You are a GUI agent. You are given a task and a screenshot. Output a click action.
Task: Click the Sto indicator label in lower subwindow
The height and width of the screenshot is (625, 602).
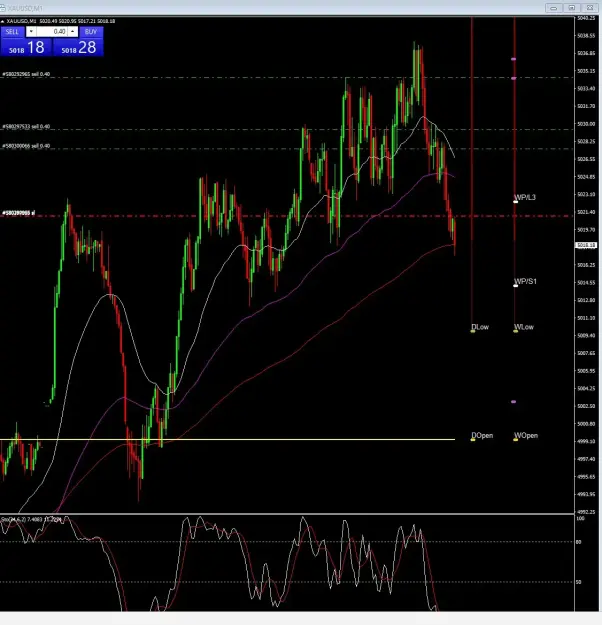click(x=31, y=520)
